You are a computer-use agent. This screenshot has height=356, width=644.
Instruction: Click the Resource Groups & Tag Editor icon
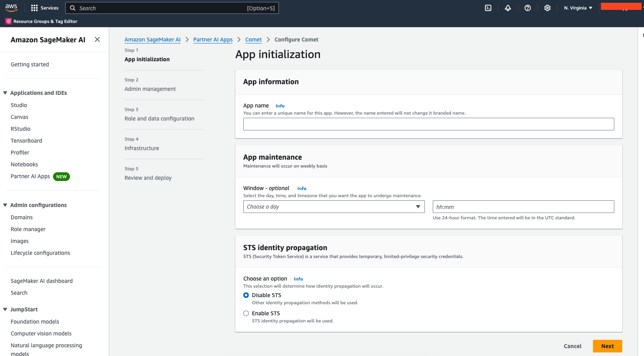8,21
